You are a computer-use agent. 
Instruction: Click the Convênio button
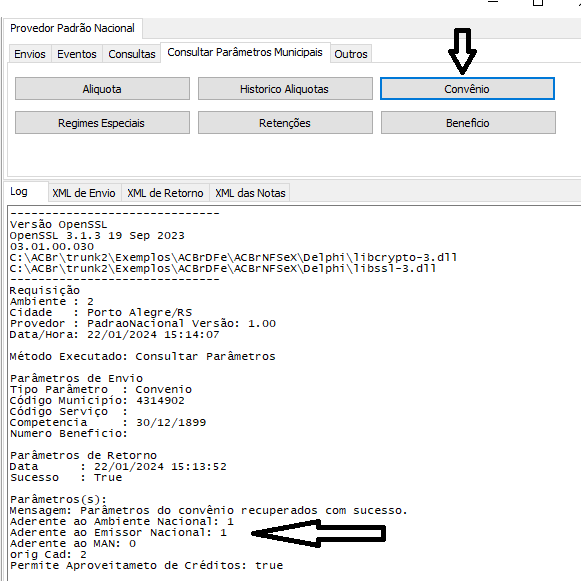467,89
